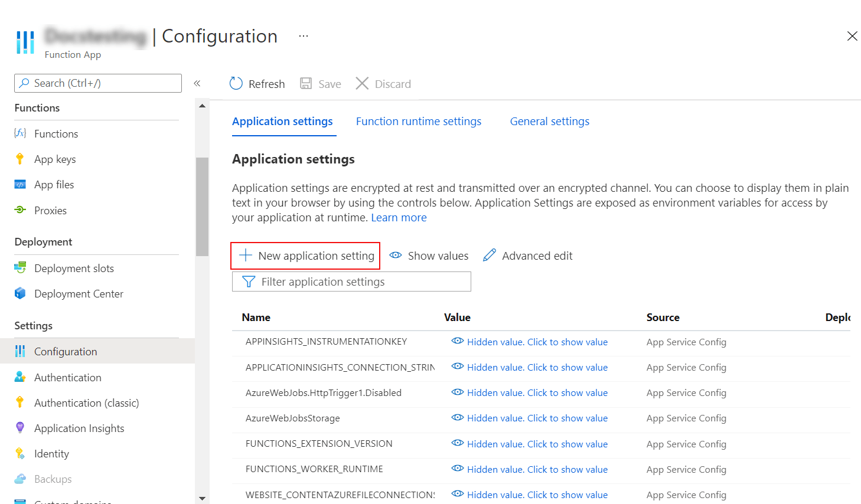Open the Learn more link
861x504 pixels.
point(399,218)
